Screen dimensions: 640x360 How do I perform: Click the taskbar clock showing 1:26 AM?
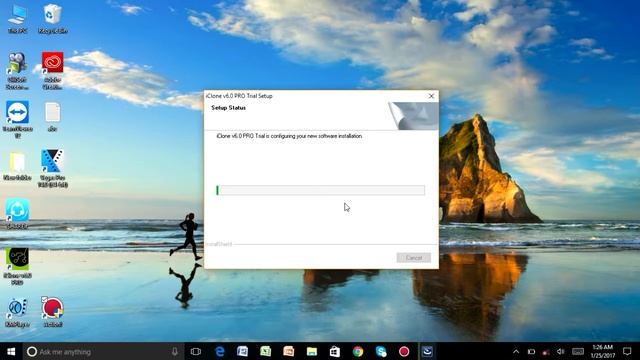[603, 351]
